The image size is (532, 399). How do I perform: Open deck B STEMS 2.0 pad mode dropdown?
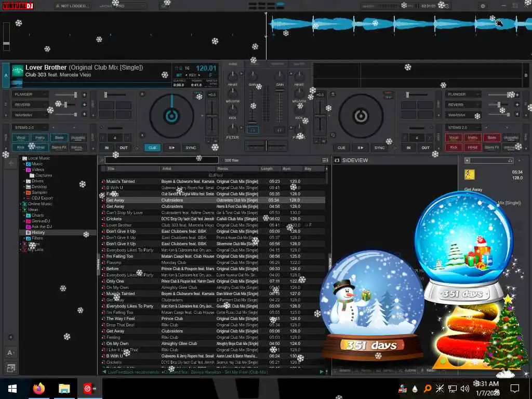(x=463, y=128)
